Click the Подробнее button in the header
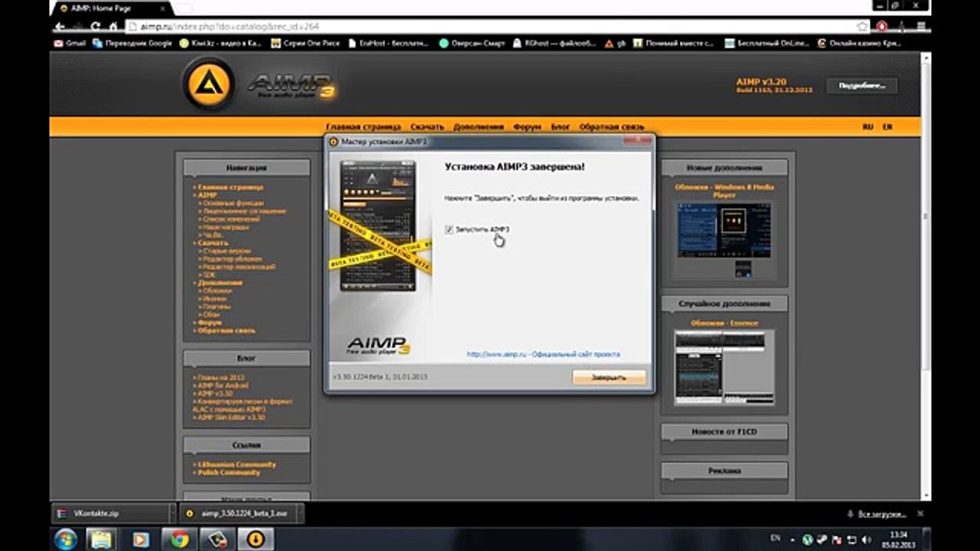The image size is (980, 551). [x=861, y=86]
